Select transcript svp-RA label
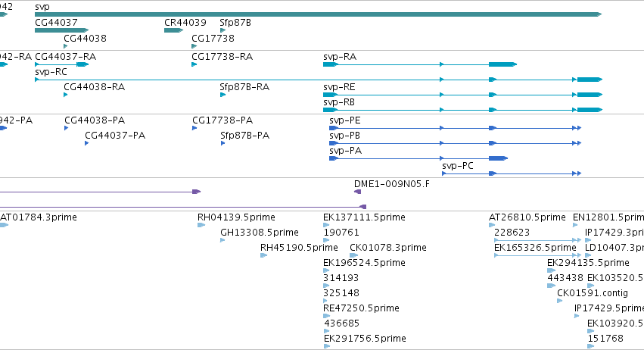The width and height of the screenshot is (644, 350). (x=340, y=57)
